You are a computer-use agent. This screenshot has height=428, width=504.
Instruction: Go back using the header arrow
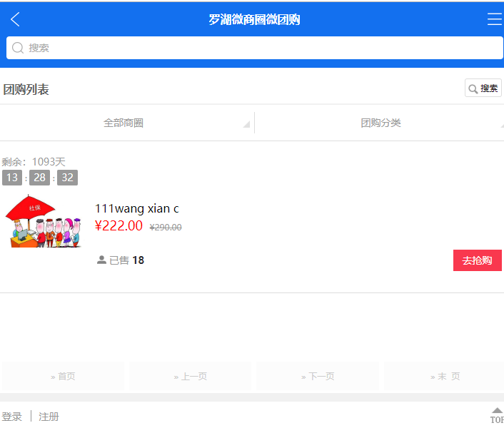(x=15, y=19)
